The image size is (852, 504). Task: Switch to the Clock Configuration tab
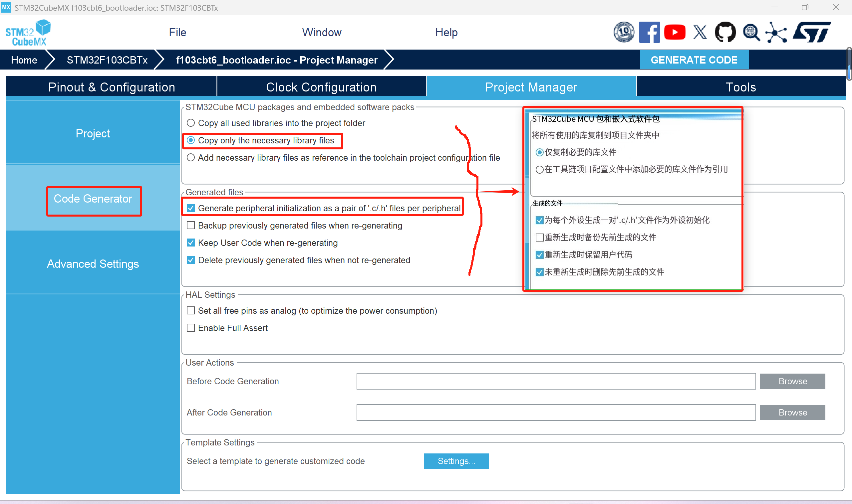click(x=322, y=87)
